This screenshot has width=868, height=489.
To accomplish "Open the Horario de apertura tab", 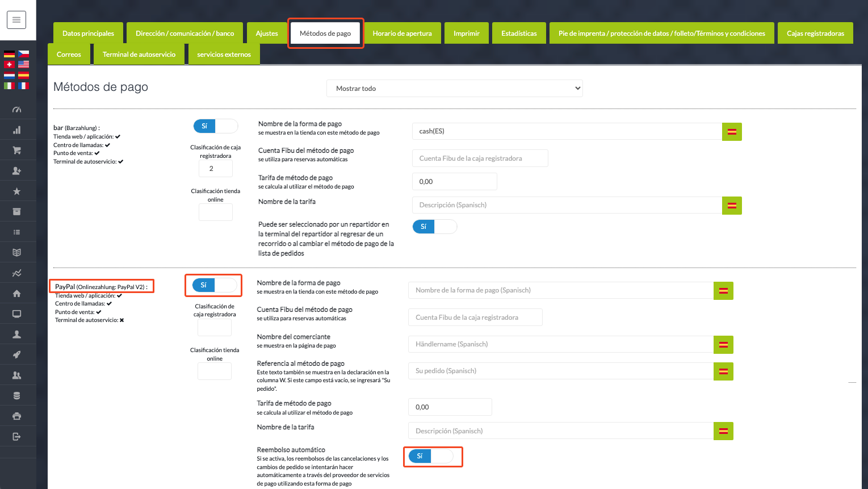I will [402, 34].
